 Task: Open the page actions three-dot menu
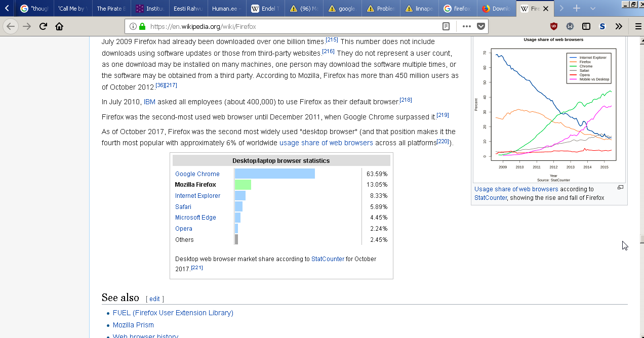[466, 26]
